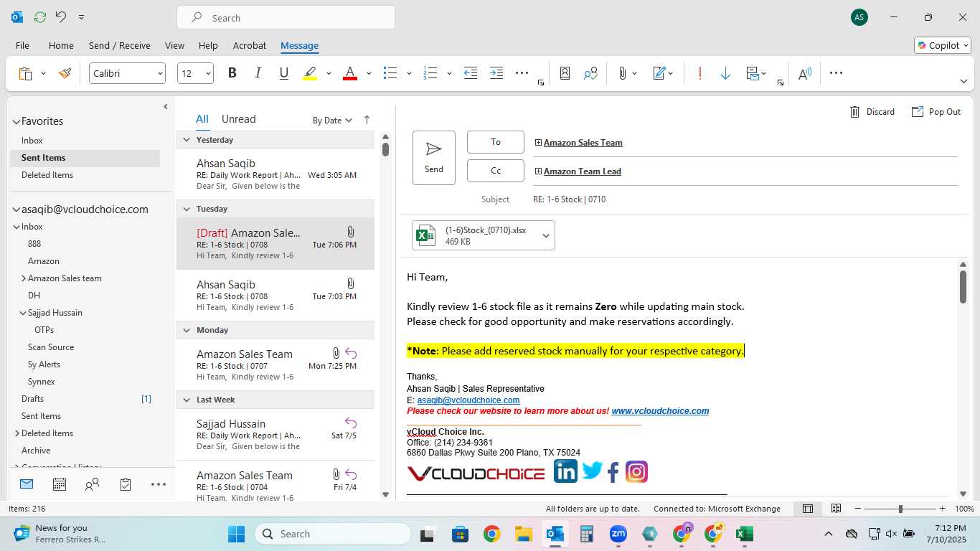Switch to the Home tab
Viewport: 980px width, 551px height.
pyautogui.click(x=61, y=45)
